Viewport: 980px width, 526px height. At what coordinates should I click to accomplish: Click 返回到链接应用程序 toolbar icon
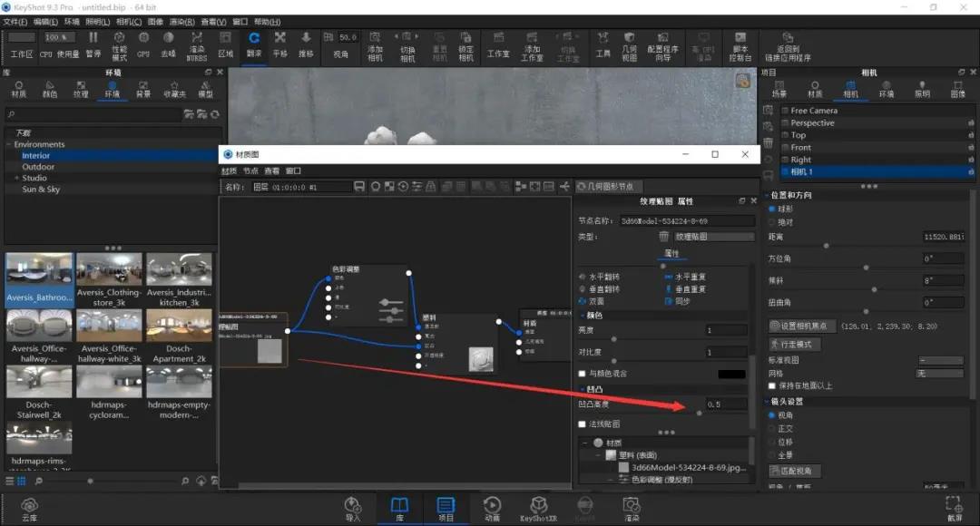788,38
